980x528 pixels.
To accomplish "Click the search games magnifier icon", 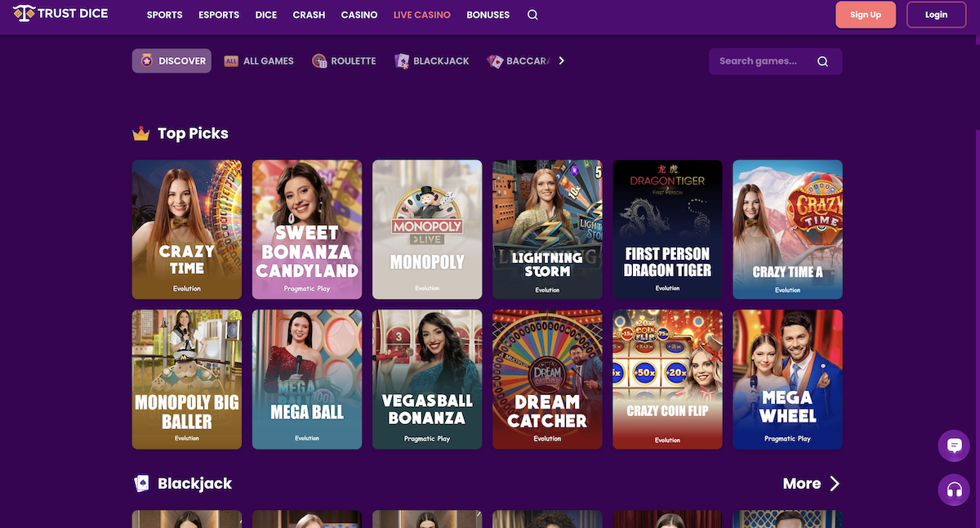I will pos(822,61).
